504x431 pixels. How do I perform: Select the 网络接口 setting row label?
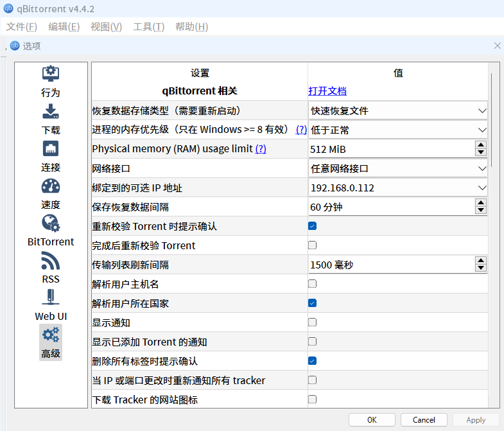(x=111, y=168)
